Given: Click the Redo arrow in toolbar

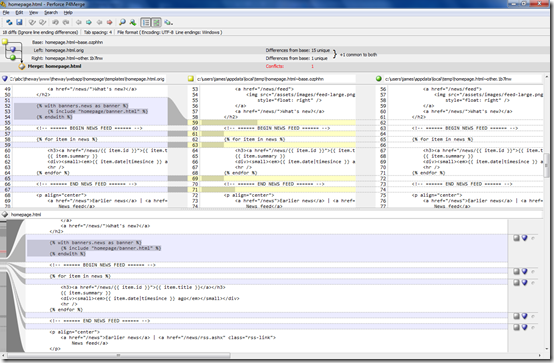Looking at the screenshot, I should [66, 22].
